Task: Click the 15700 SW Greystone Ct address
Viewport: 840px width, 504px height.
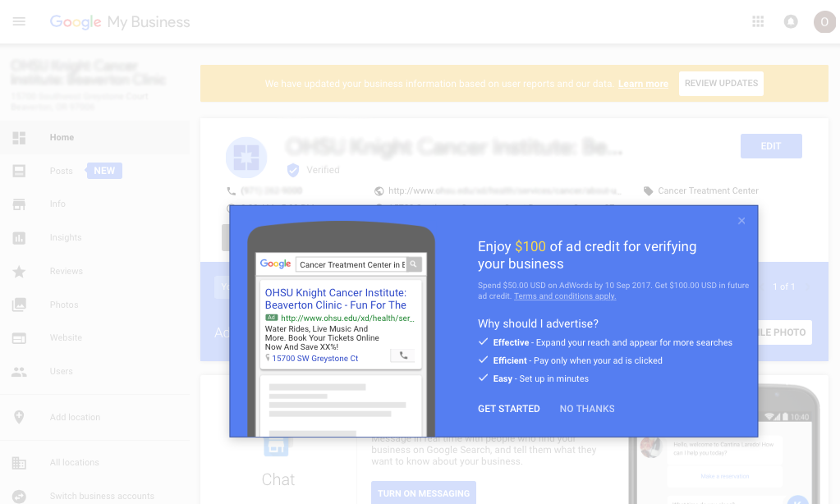Action: point(315,359)
